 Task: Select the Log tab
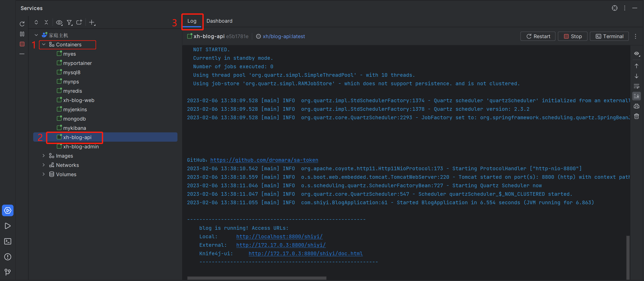pyautogui.click(x=192, y=21)
